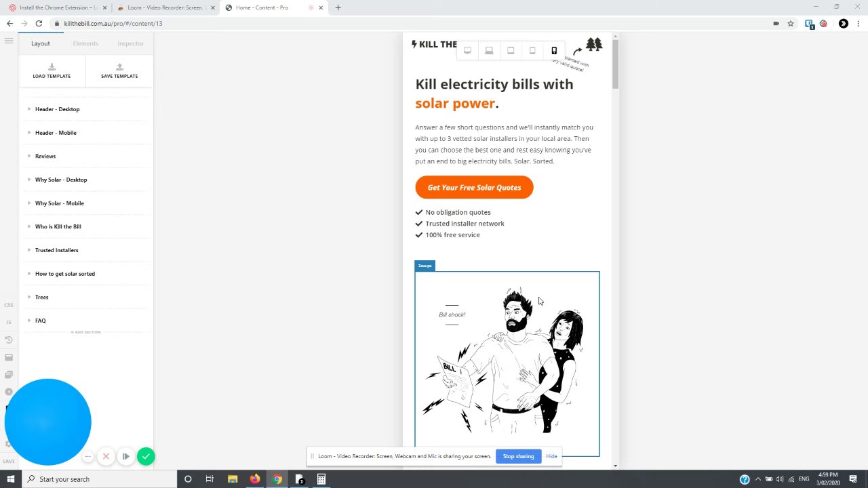Click Get Your Free Solar Quotes button

click(474, 188)
